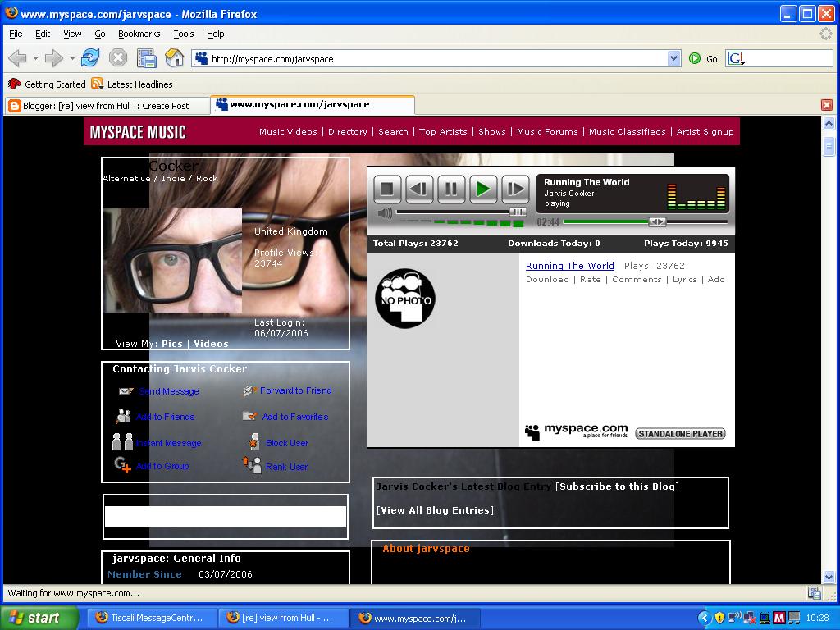Click the Getting Started bookmark icon

click(x=15, y=84)
